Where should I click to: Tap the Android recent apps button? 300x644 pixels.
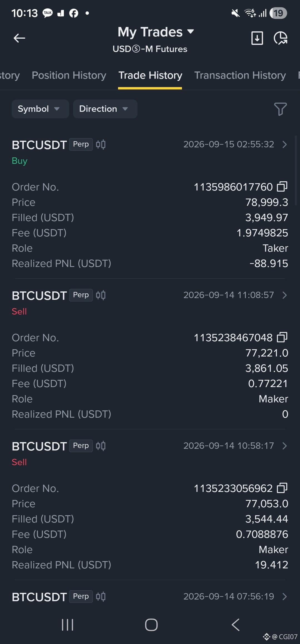(67, 625)
